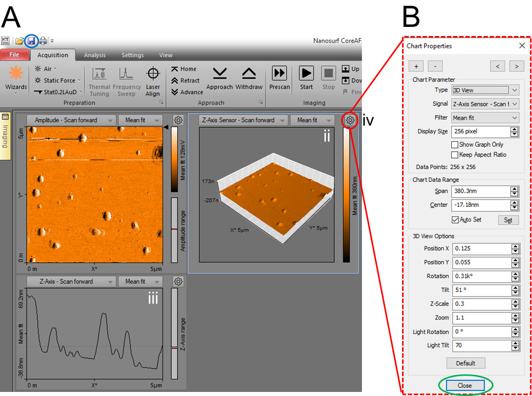
Task: Open the File menu tab
Action: (x=14, y=55)
